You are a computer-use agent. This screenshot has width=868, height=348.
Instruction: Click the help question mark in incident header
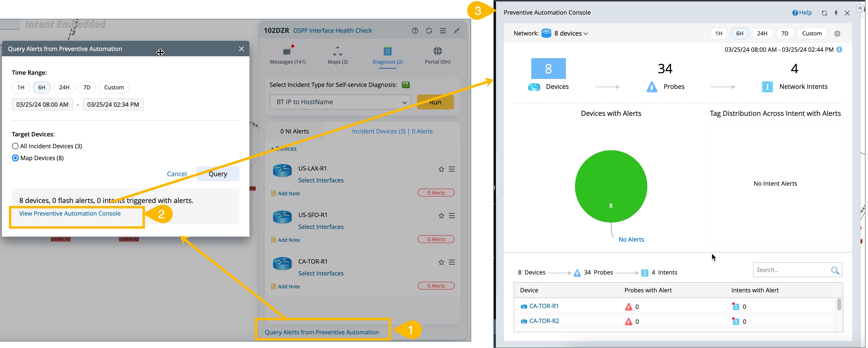(415, 31)
